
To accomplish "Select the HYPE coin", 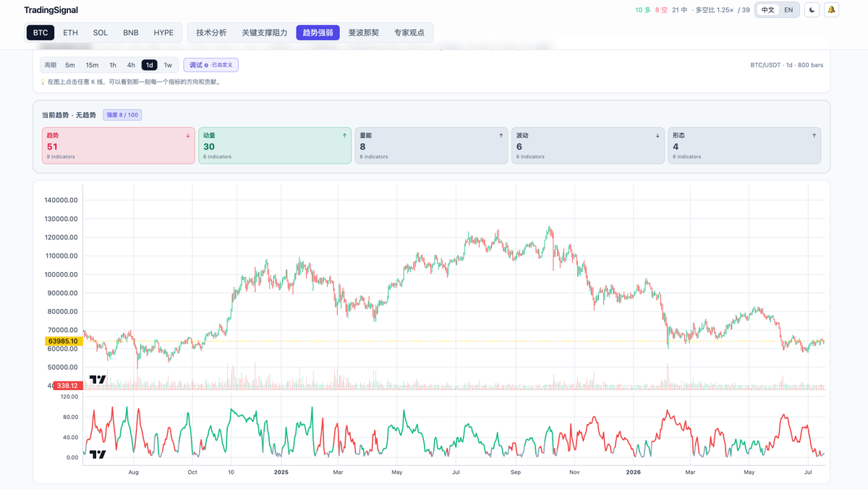I will [163, 33].
